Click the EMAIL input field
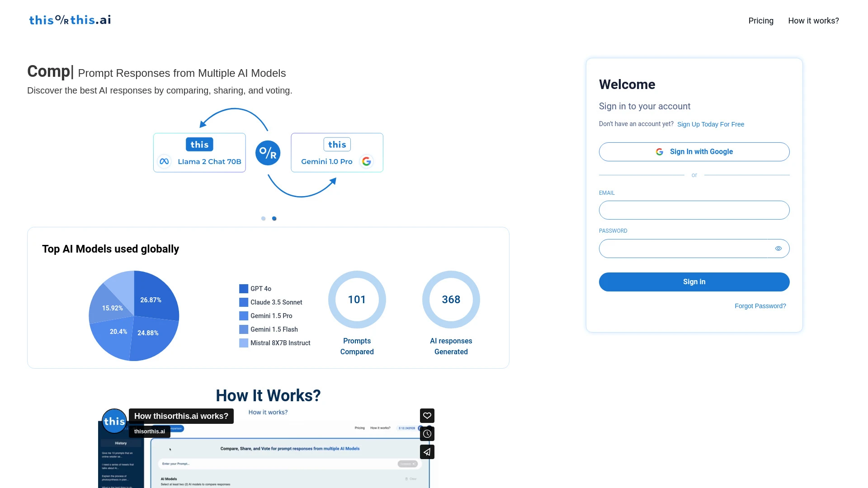The image size is (868, 488). point(694,210)
